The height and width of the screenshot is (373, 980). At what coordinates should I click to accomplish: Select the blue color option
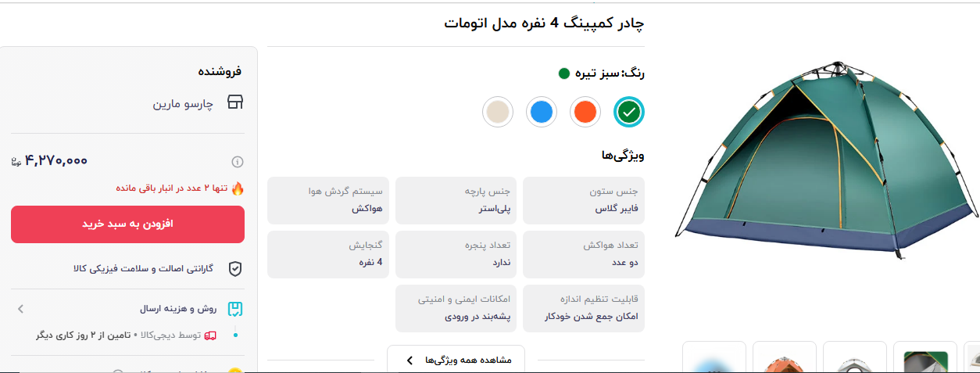click(x=541, y=113)
